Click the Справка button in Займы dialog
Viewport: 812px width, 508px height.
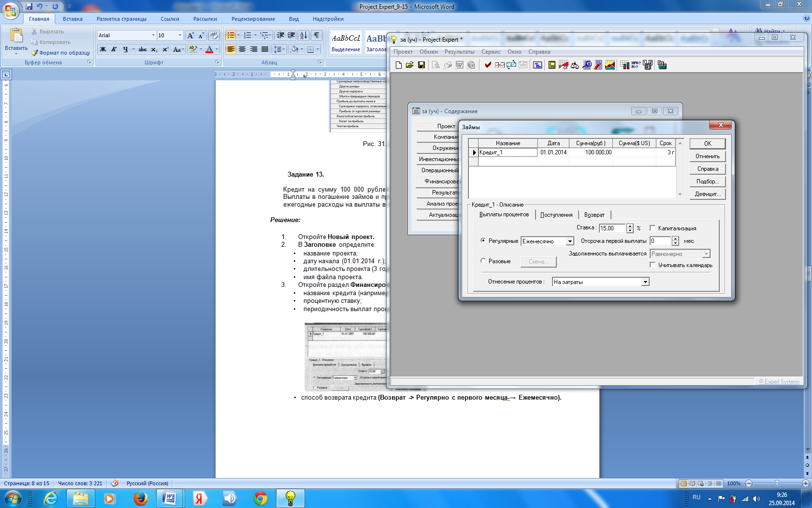tap(708, 169)
